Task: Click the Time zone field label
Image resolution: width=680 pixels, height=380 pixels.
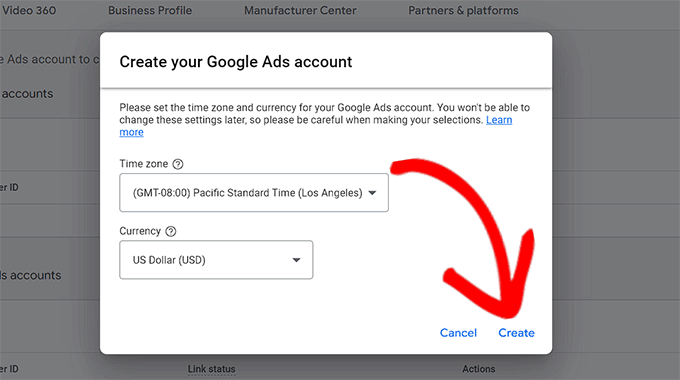Action: (x=144, y=164)
